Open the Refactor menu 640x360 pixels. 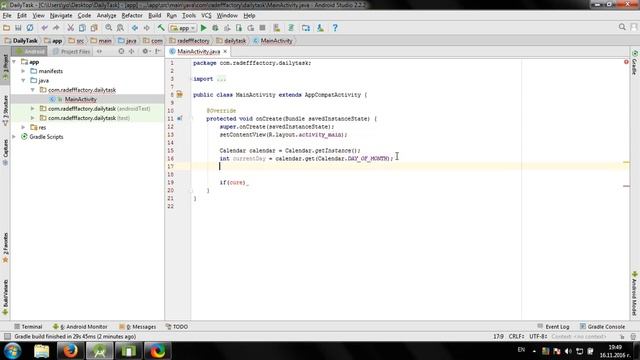[132, 16]
